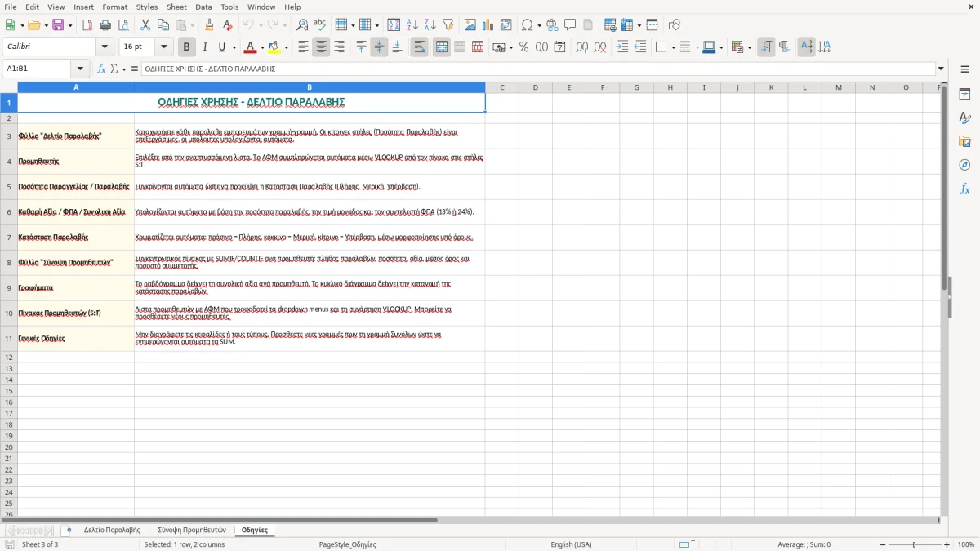The width and height of the screenshot is (980, 551).
Task: Open the sidebar Navigator compass icon
Action: coord(964,165)
